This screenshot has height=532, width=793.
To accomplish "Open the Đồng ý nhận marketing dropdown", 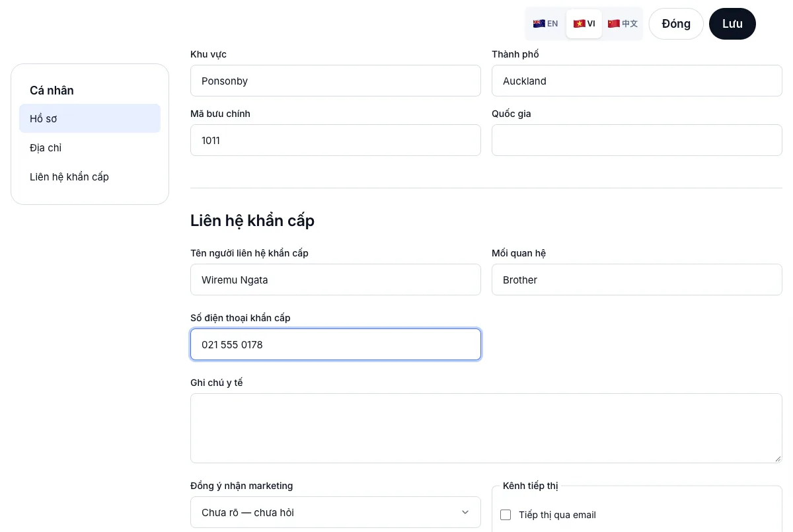I will tap(336, 512).
